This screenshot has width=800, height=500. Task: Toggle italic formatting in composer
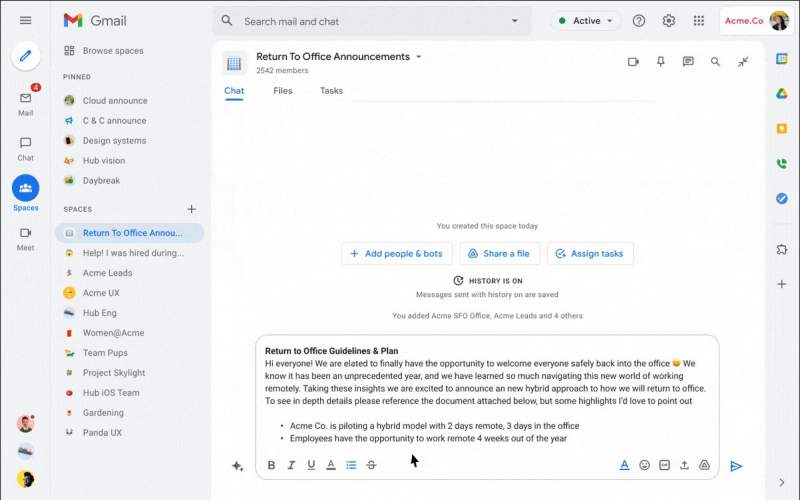(x=291, y=465)
